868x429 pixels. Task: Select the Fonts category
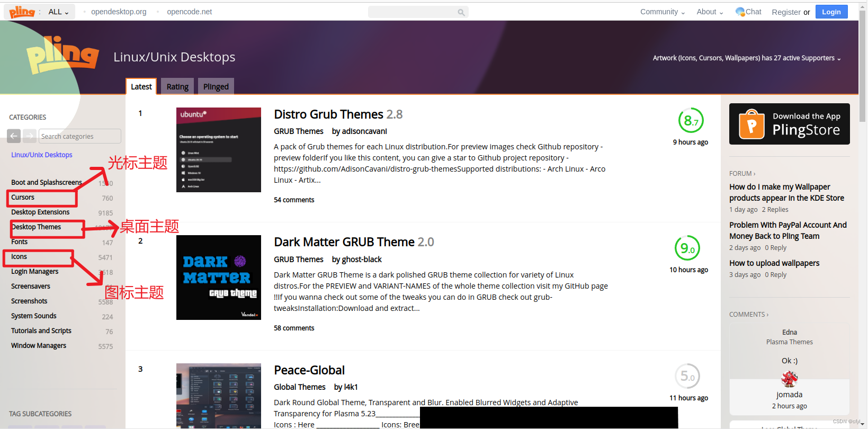[x=19, y=242]
